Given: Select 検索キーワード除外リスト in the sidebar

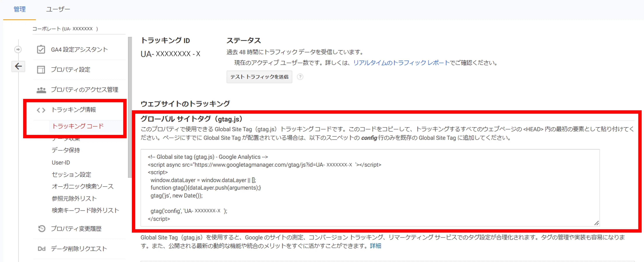Looking at the screenshot, I should tap(85, 211).
